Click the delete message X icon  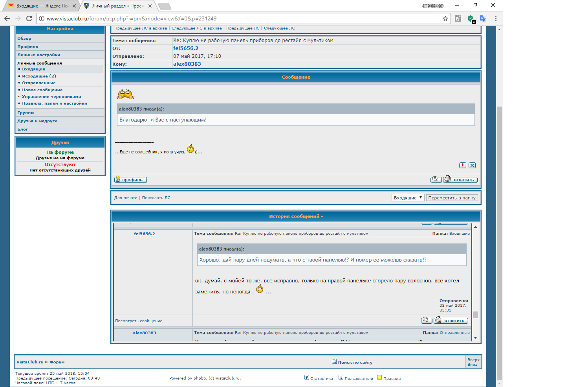(472, 166)
